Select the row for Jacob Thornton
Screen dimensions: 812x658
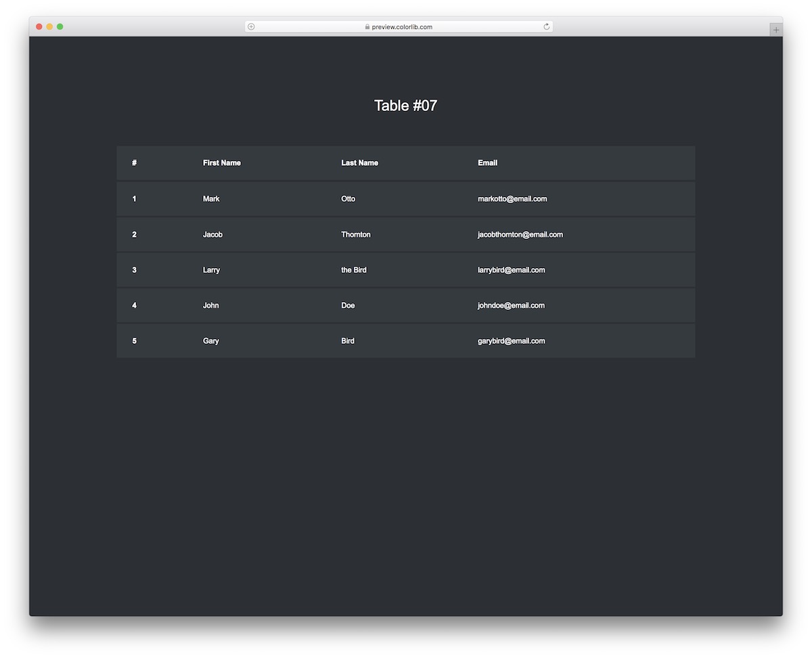click(406, 234)
